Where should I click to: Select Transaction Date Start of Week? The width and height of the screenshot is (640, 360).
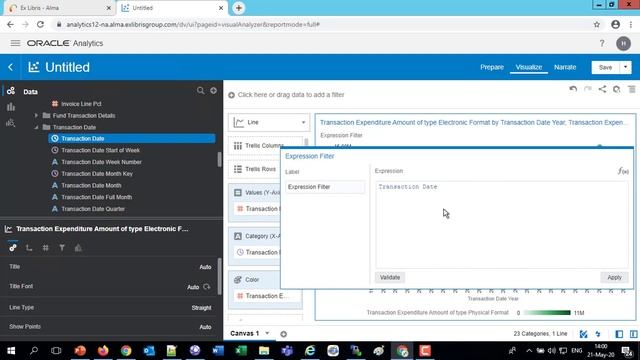(x=100, y=150)
